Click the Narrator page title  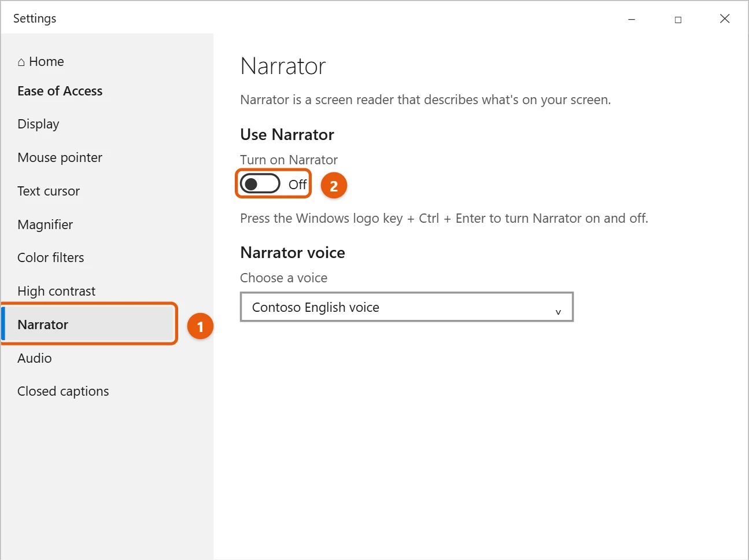pyautogui.click(x=283, y=67)
